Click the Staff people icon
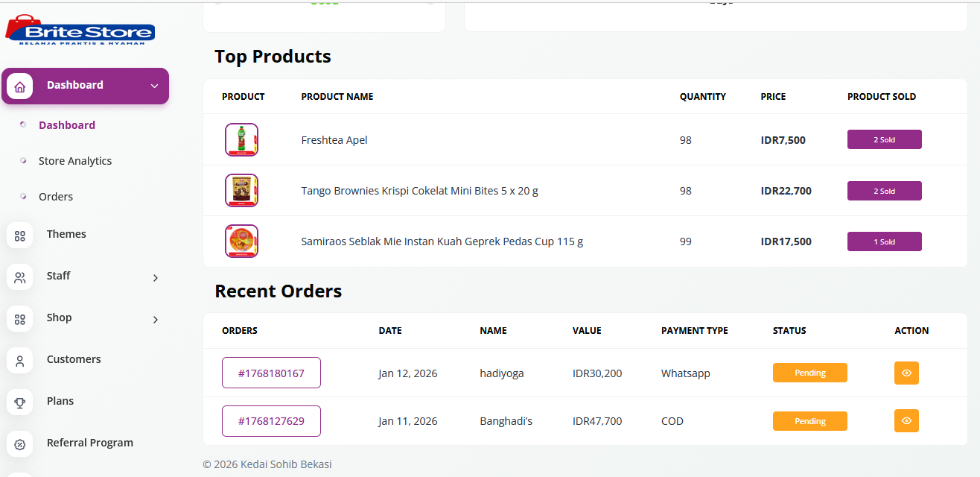Viewport: 980px width, 477px height. click(x=20, y=277)
